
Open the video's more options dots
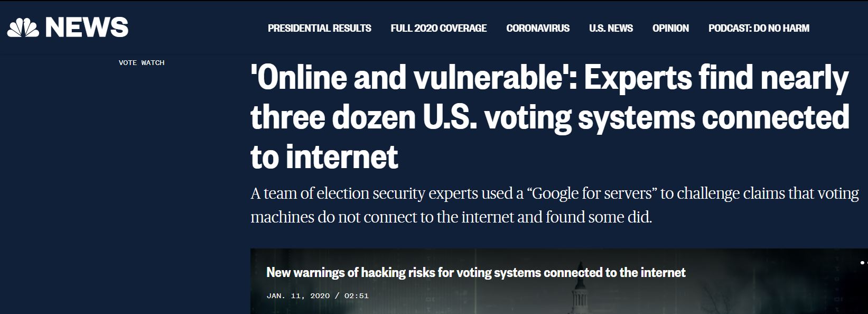863,262
